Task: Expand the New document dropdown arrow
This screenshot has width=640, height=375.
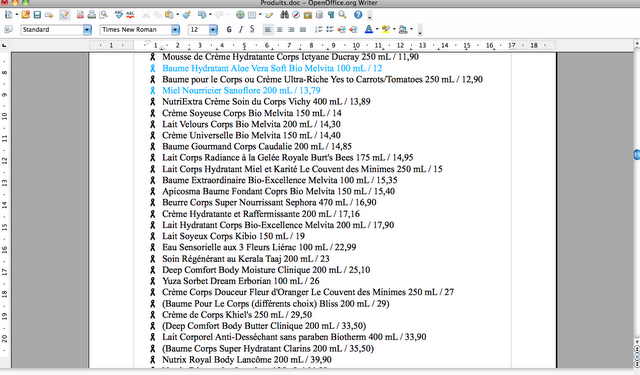Action: pyautogui.click(x=17, y=15)
